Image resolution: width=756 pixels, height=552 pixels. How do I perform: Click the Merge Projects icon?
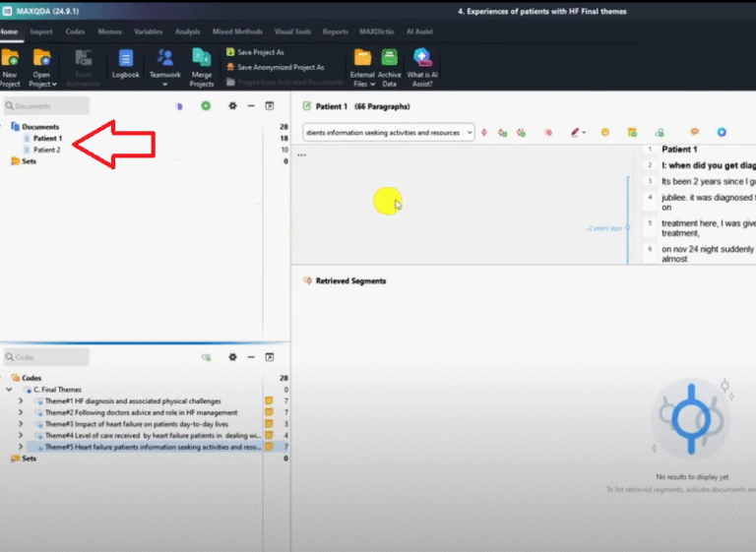click(201, 59)
